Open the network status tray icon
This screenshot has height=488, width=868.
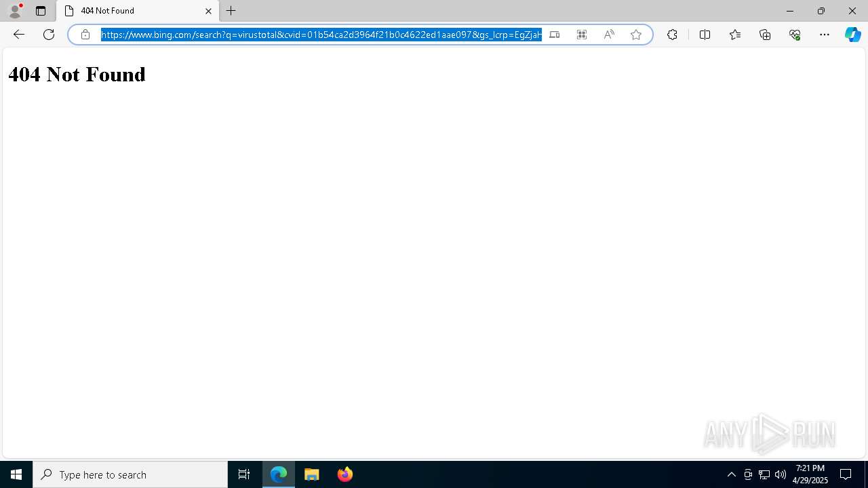(x=764, y=474)
